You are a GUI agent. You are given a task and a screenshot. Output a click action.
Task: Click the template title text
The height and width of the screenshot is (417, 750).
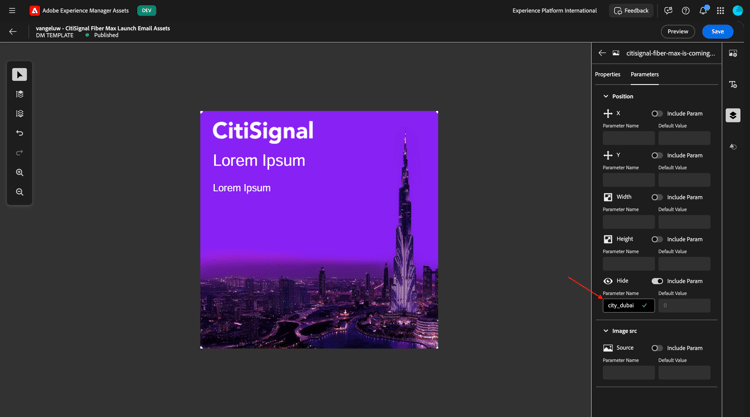pos(103,28)
